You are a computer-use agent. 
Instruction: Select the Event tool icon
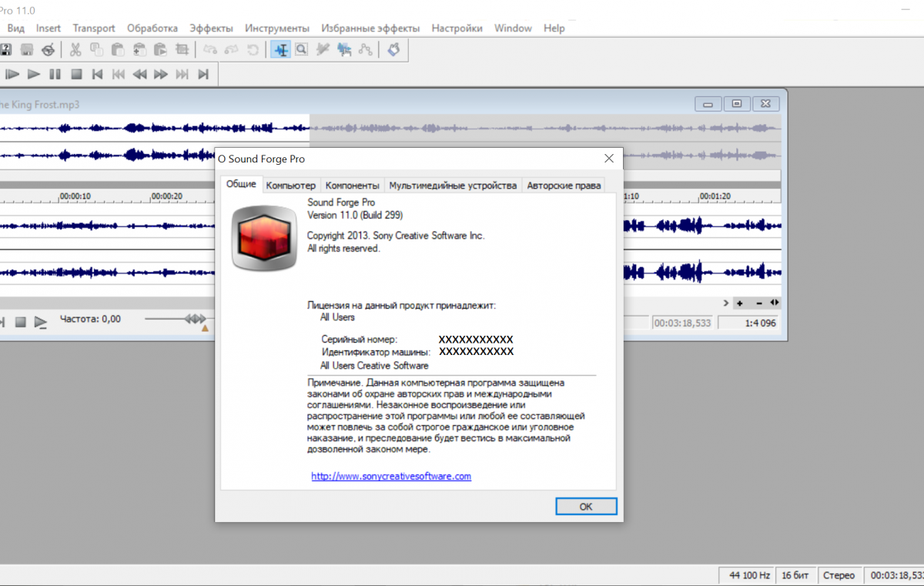point(344,50)
